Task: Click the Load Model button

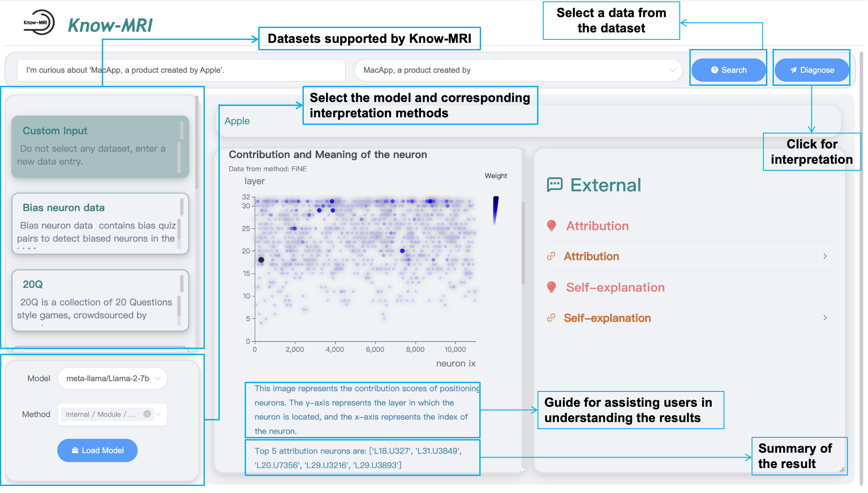Action: (97, 450)
